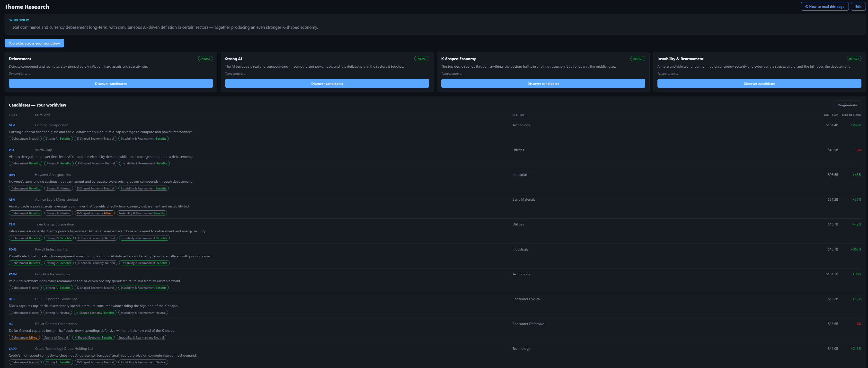Click INTACT badge on K-Shaped Economy card

(x=638, y=59)
